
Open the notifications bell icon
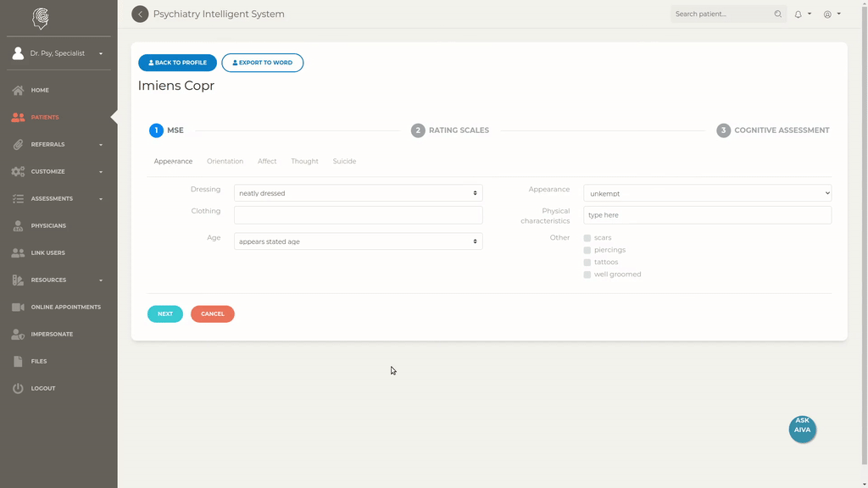[x=798, y=14]
